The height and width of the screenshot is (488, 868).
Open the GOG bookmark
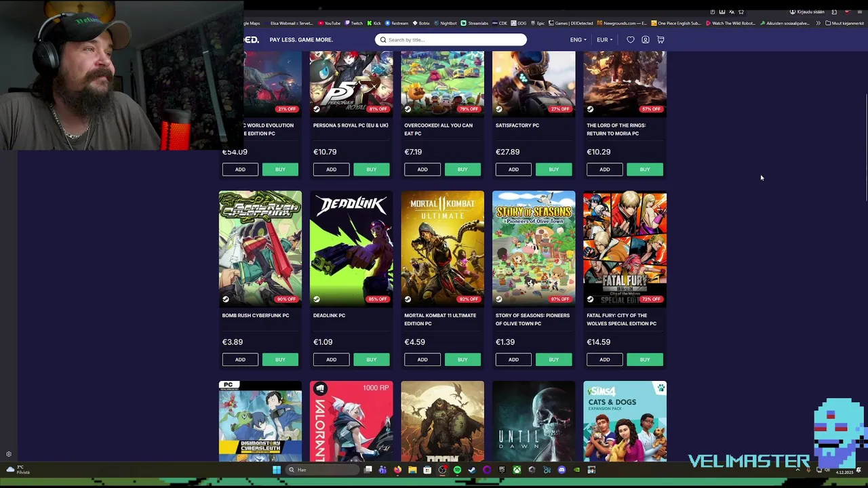(519, 23)
